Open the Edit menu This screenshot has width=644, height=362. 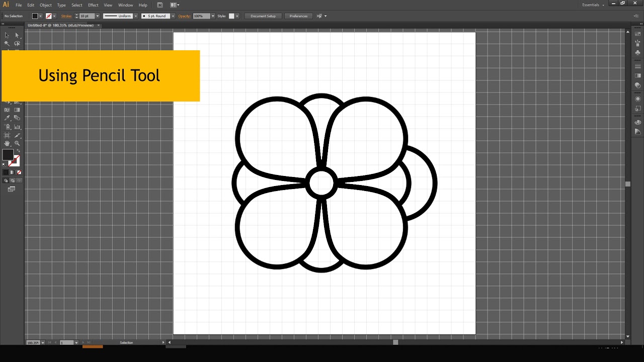31,5
